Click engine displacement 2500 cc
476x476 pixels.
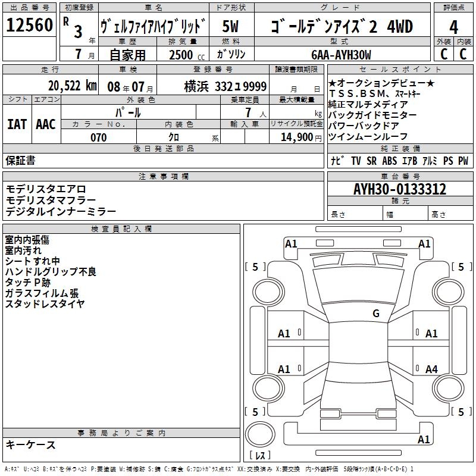(x=187, y=55)
